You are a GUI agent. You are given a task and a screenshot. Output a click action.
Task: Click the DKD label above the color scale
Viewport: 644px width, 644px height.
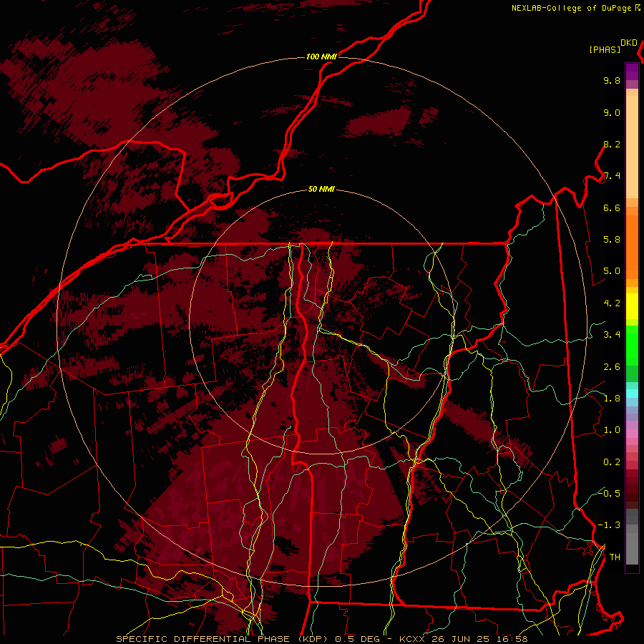(x=629, y=43)
